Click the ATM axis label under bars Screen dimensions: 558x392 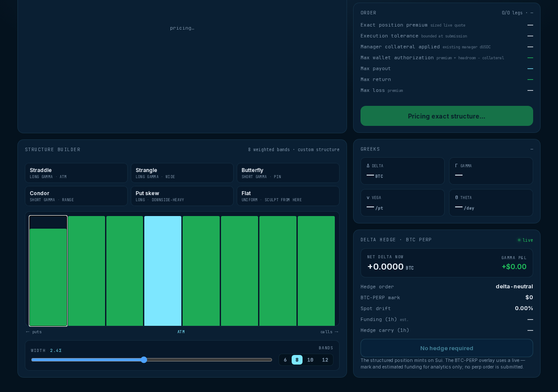181,332
